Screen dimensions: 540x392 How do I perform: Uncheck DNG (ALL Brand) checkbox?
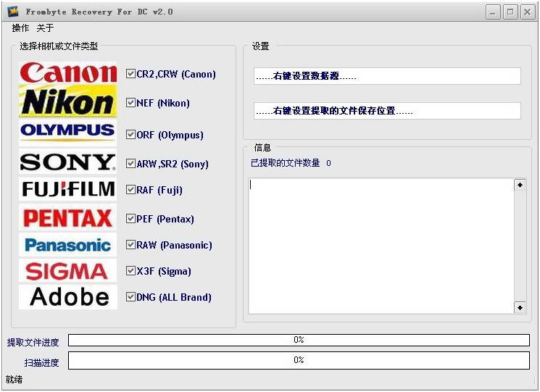click(130, 297)
